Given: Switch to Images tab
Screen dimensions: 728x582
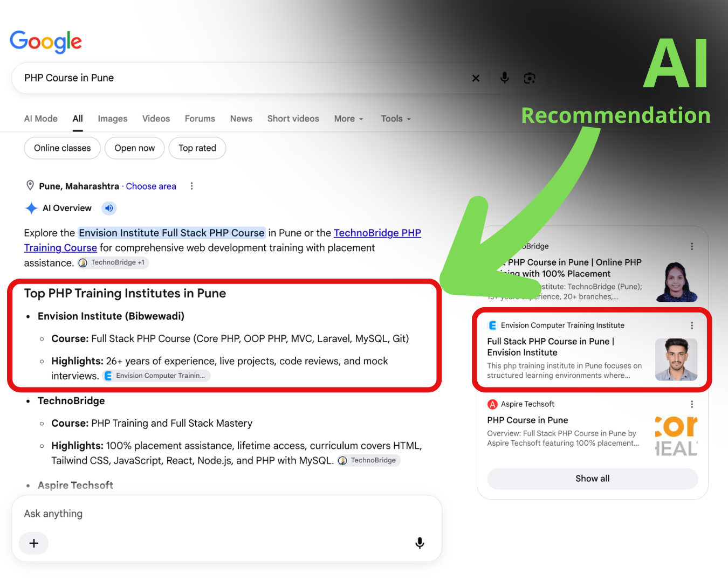Looking at the screenshot, I should point(113,119).
